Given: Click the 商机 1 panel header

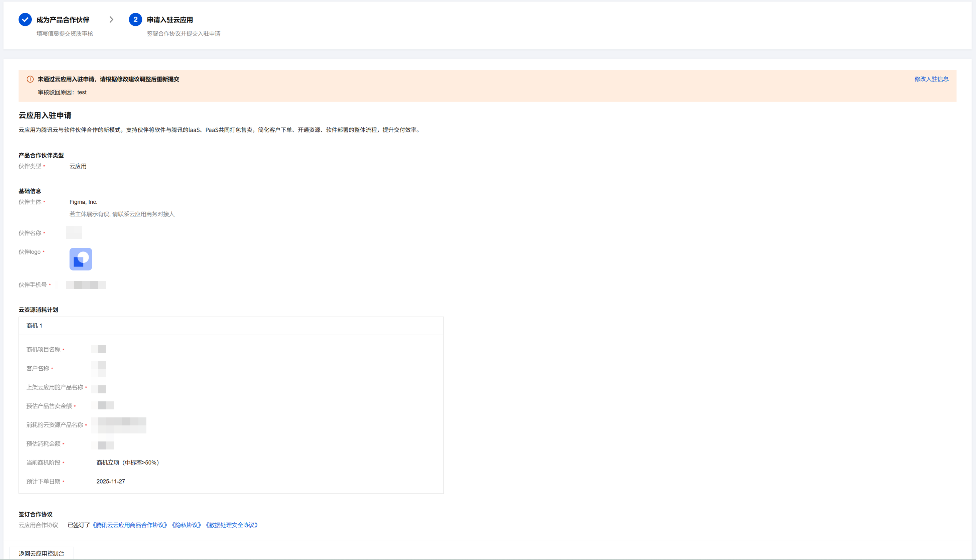Looking at the screenshot, I should tap(35, 326).
